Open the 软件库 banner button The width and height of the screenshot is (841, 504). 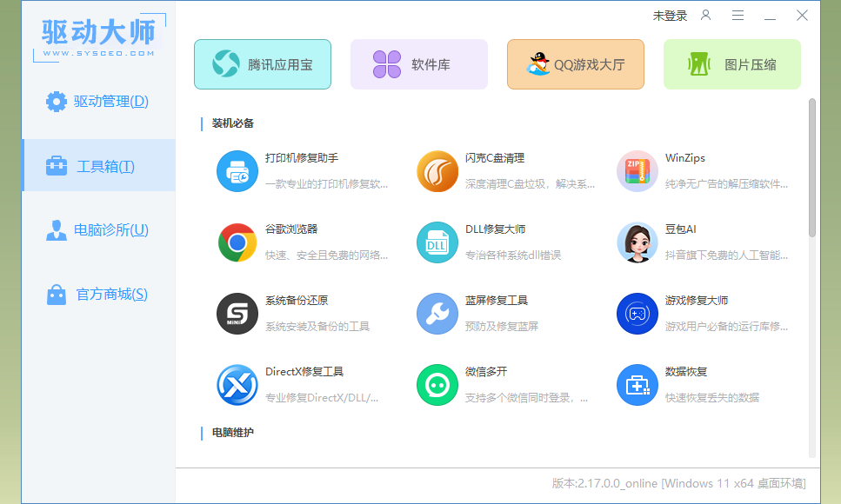coord(419,64)
